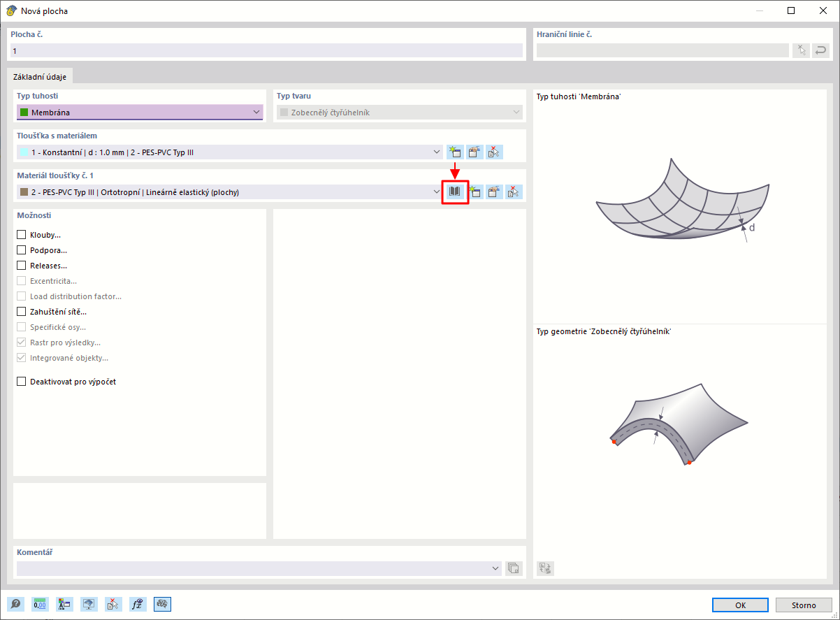The height and width of the screenshot is (620, 840).
Task: Open the color and font display settings icon
Action: point(64,605)
